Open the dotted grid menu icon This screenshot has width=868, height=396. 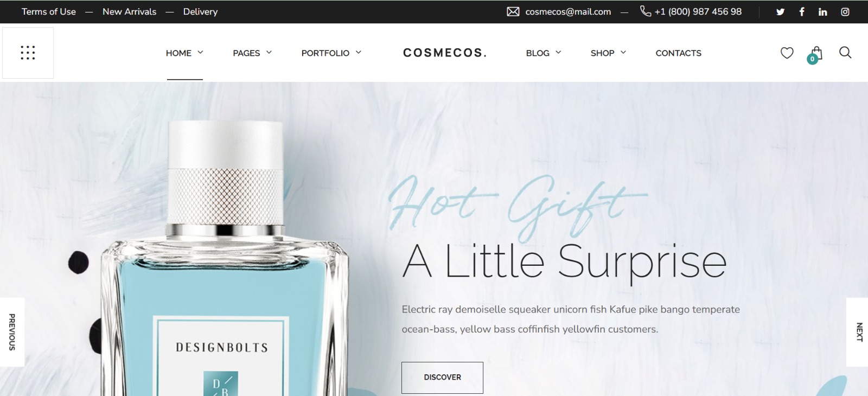pos(28,53)
